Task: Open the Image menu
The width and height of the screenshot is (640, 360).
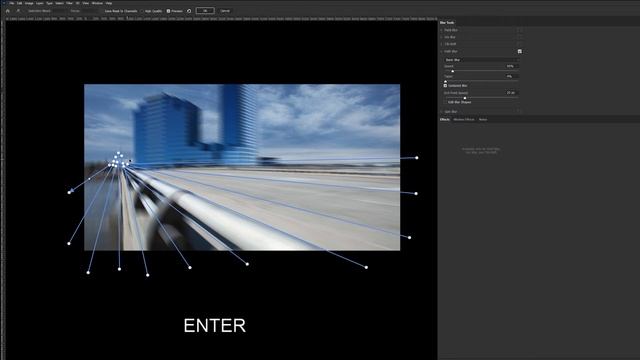Action: pyautogui.click(x=29, y=3)
